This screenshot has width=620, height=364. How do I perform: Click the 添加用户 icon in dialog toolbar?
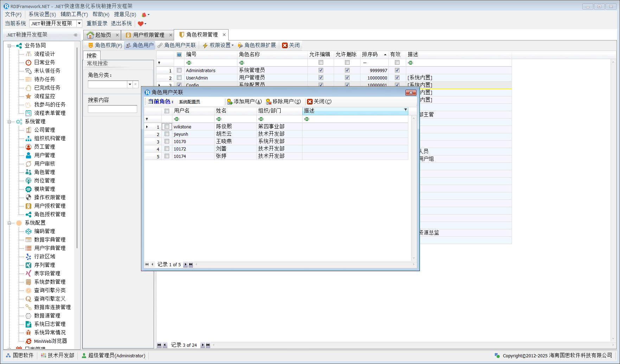[230, 102]
